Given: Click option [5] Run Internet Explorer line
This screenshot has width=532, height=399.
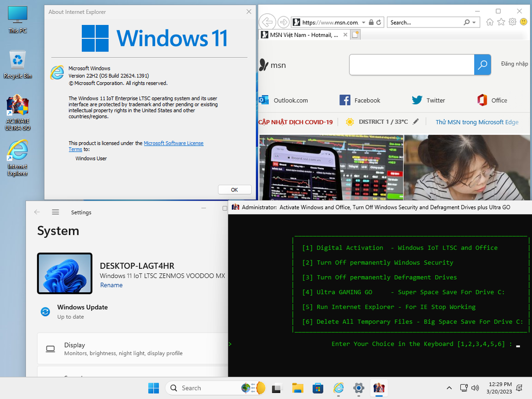Looking at the screenshot, I should pyautogui.click(x=389, y=307).
